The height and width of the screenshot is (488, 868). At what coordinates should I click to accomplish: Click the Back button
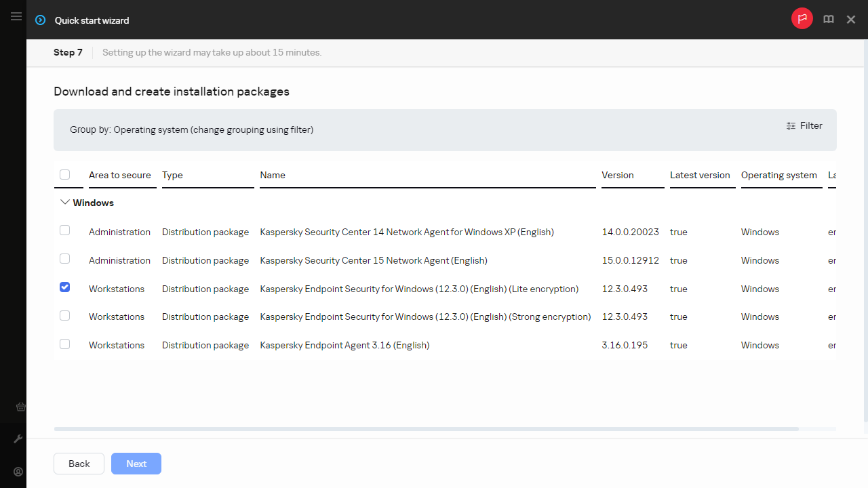point(79,464)
